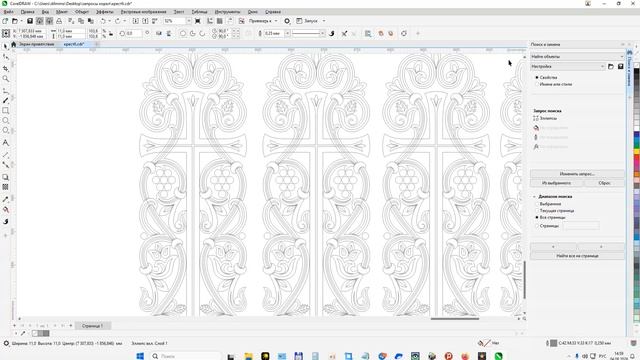
Task: Select the Text tool
Action: click(5, 143)
